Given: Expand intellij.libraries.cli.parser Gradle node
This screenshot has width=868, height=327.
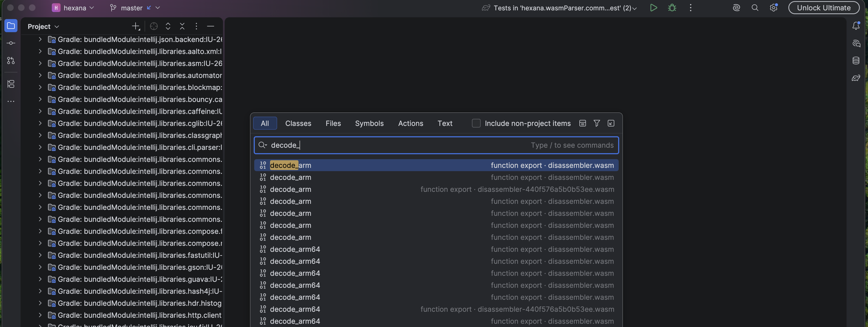Looking at the screenshot, I should click(x=40, y=147).
